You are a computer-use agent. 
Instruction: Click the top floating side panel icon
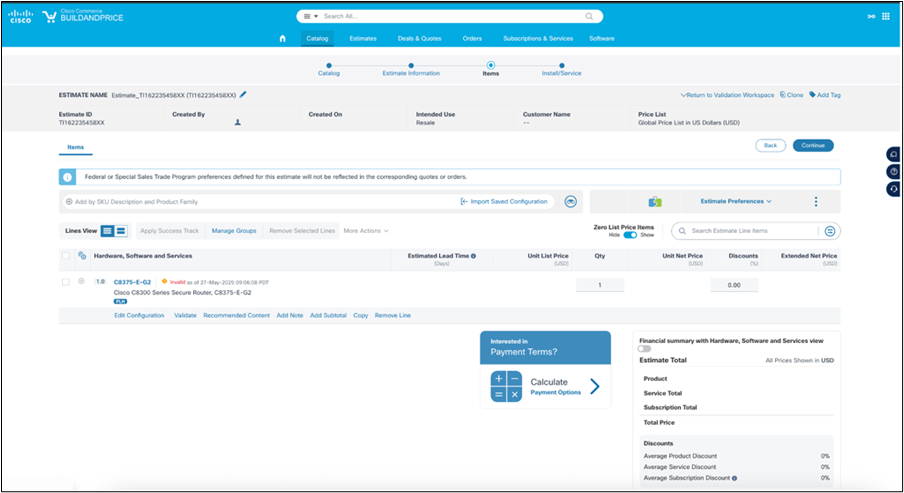(x=894, y=155)
